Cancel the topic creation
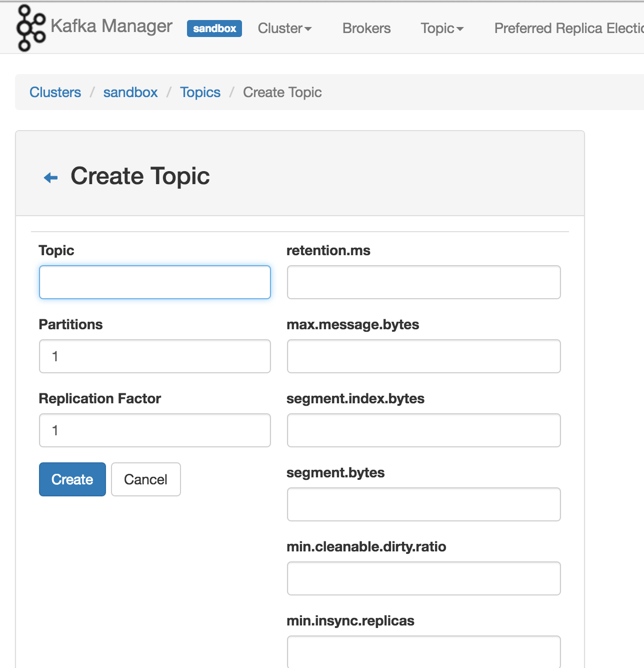This screenshot has height=668, width=644. coord(145,479)
